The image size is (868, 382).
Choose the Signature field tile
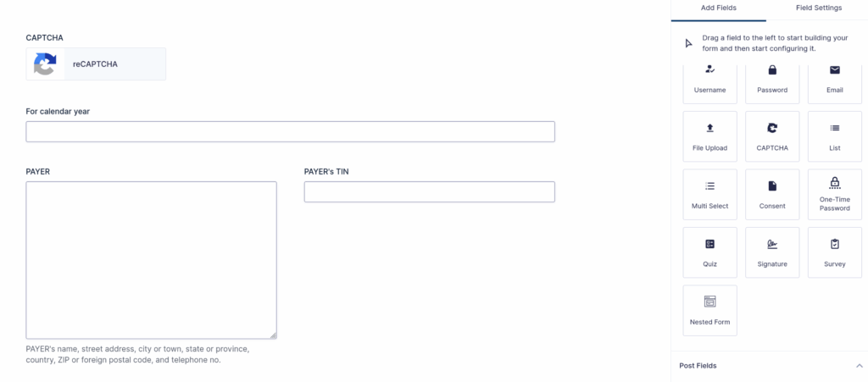click(772, 252)
